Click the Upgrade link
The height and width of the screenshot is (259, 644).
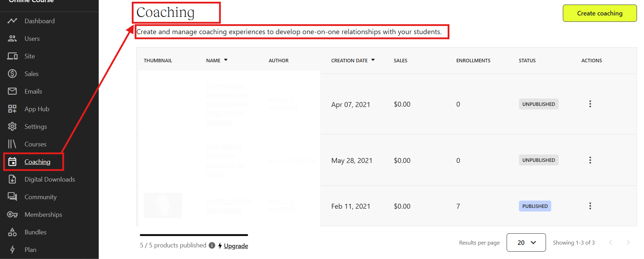tap(236, 246)
